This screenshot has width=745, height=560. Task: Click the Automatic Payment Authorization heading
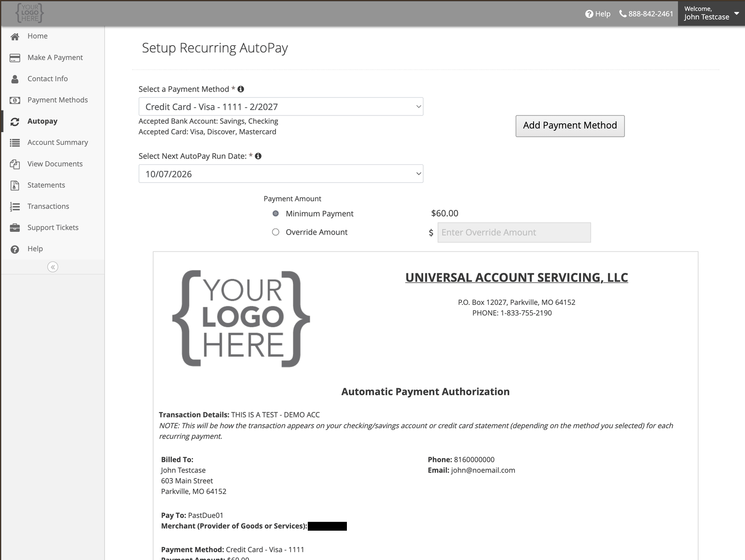[x=426, y=391]
